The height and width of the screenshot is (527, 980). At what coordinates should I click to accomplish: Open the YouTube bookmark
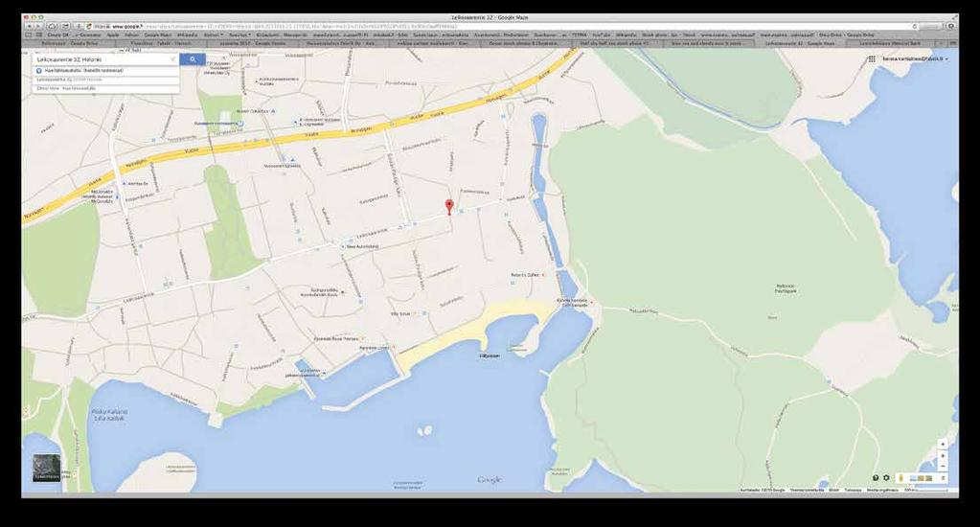click(601, 35)
